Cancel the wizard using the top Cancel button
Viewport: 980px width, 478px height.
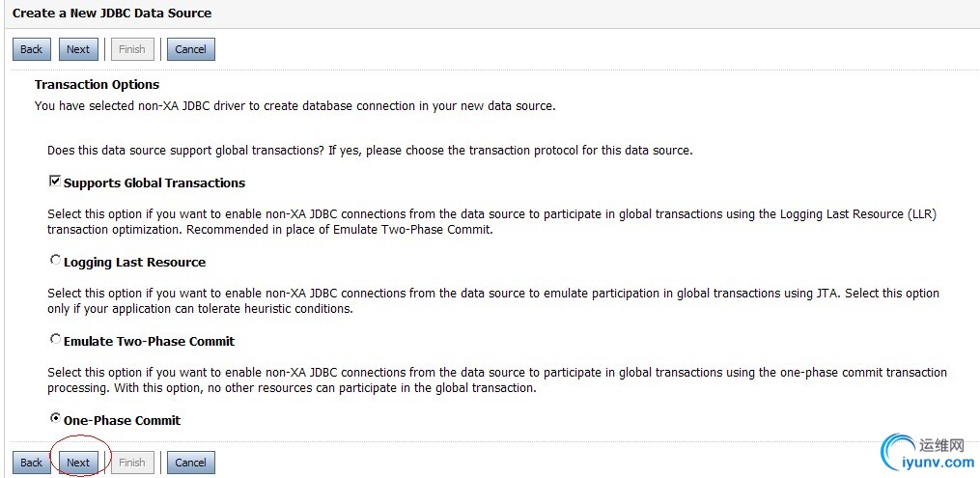click(190, 49)
